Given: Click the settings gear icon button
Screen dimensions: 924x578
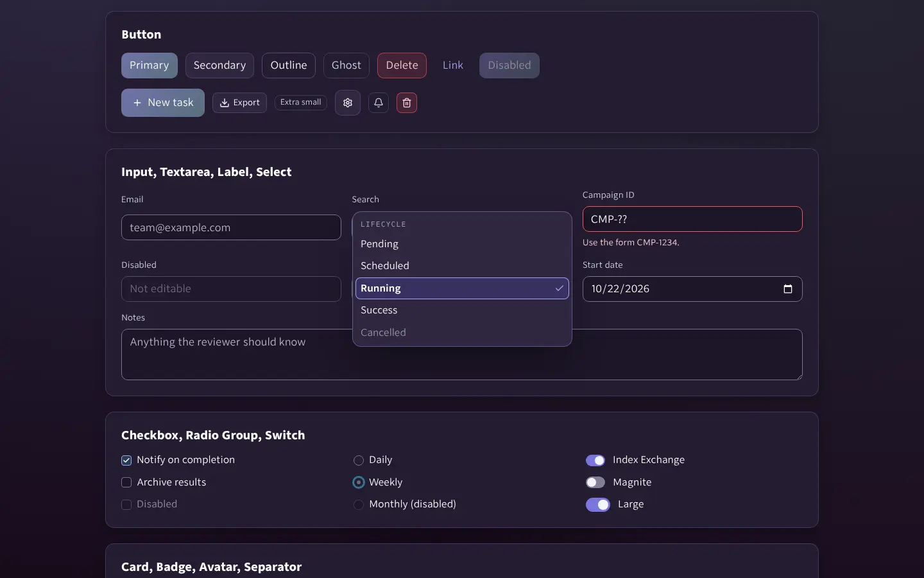Looking at the screenshot, I should (347, 103).
